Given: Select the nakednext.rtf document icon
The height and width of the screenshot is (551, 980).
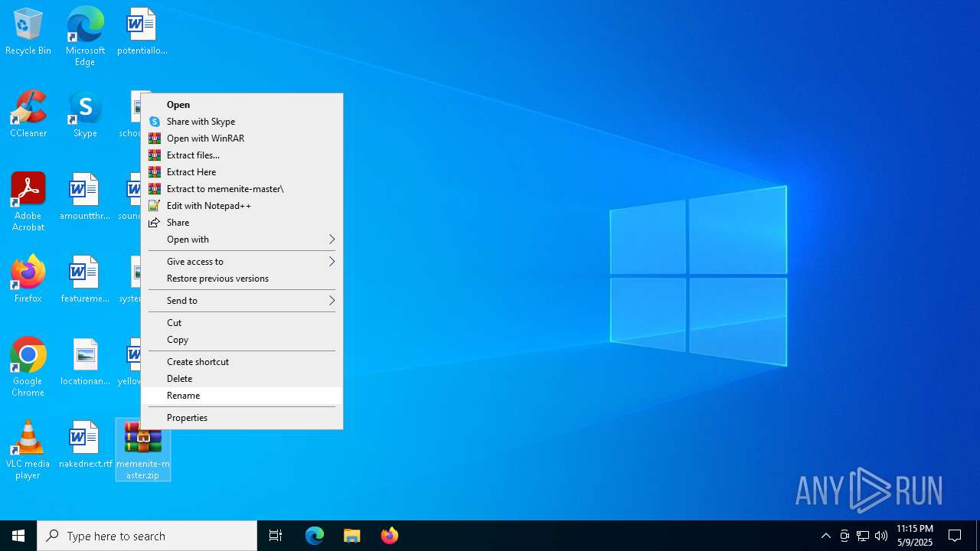Looking at the screenshot, I should click(x=85, y=445).
